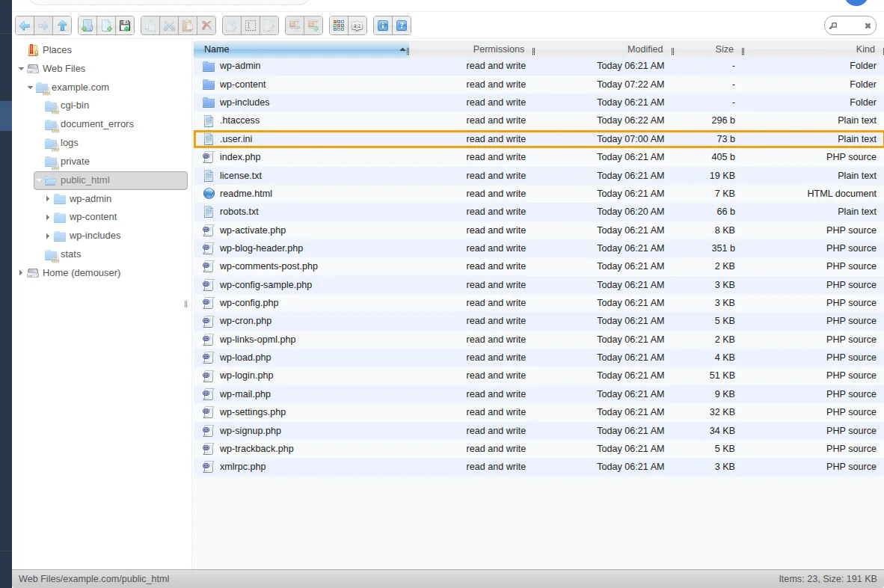Collapse the public_html tree arrow
The image size is (884, 588).
point(39,180)
